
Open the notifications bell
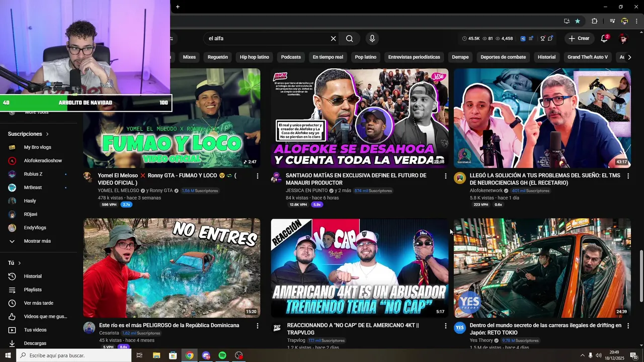tap(605, 39)
